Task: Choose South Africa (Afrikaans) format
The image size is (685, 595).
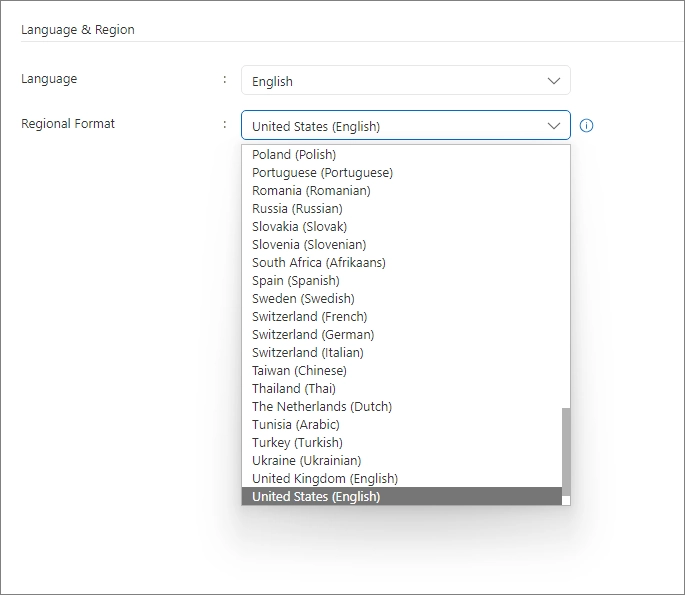Action: point(318,263)
